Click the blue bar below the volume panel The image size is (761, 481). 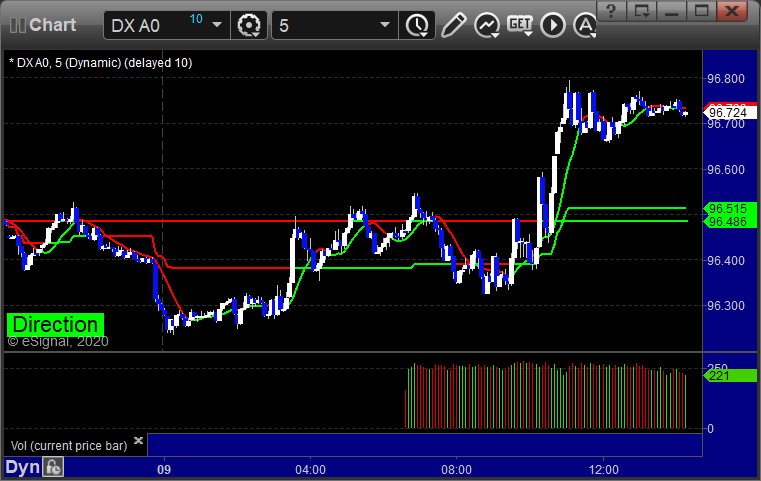(x=425, y=445)
